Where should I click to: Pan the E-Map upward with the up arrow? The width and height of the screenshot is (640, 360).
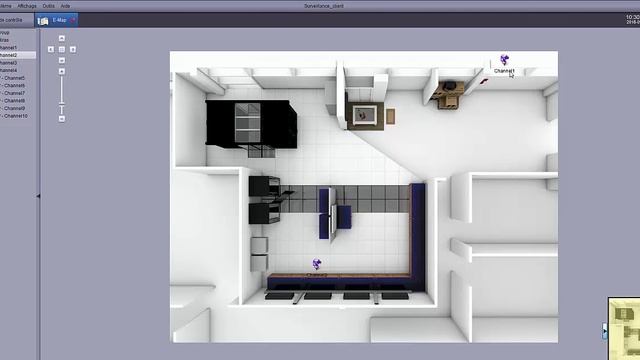pyautogui.click(x=62, y=38)
